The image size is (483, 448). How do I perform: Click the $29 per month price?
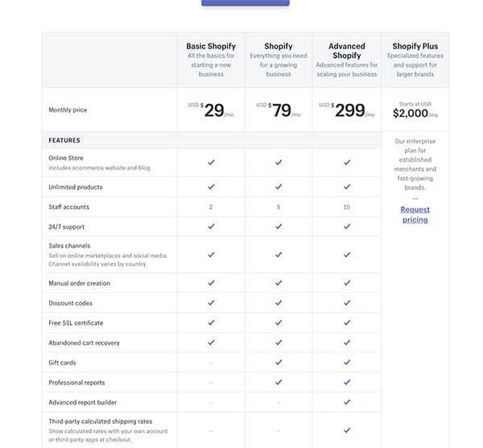point(213,110)
